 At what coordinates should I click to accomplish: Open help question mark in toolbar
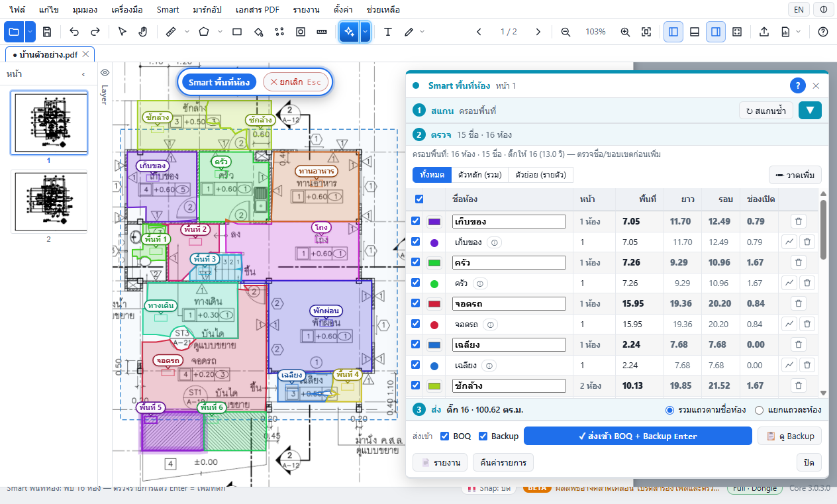823,32
